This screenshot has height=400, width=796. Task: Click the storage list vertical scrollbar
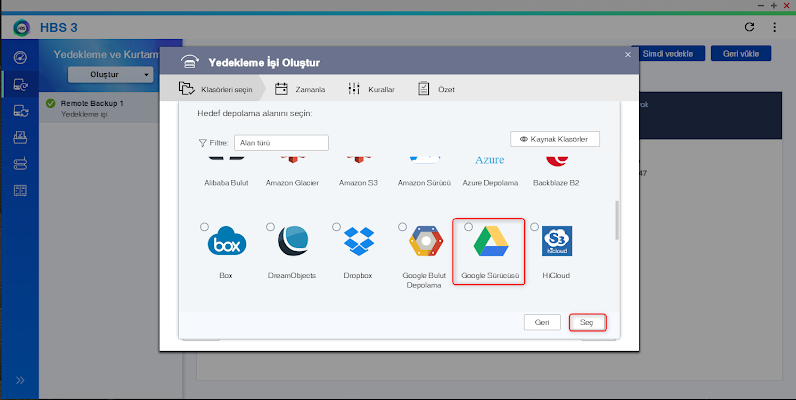[x=617, y=220]
